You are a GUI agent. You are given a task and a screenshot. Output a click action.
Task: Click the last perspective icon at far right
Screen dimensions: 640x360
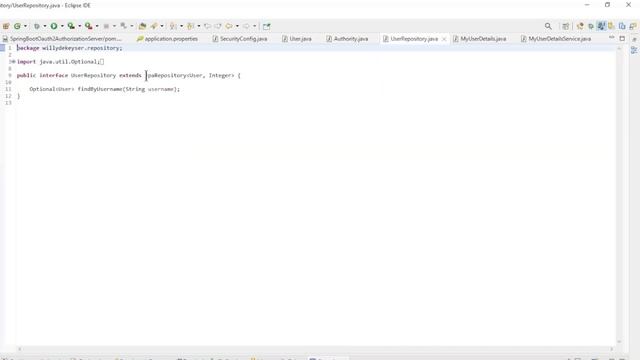[x=633, y=26]
